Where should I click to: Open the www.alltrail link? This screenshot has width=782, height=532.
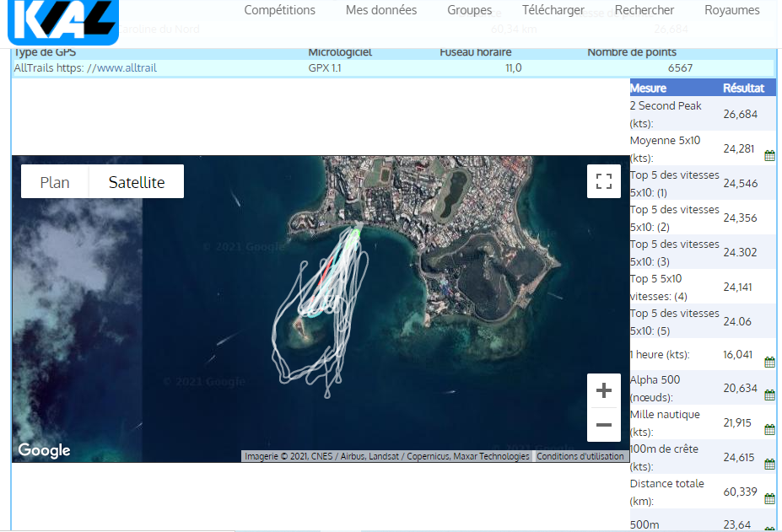pos(127,67)
